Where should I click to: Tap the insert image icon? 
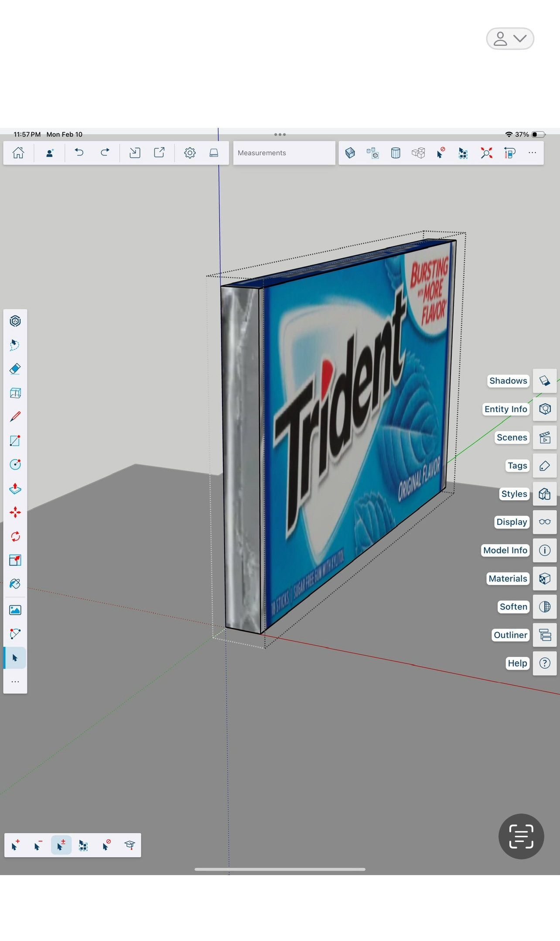pos(15,610)
